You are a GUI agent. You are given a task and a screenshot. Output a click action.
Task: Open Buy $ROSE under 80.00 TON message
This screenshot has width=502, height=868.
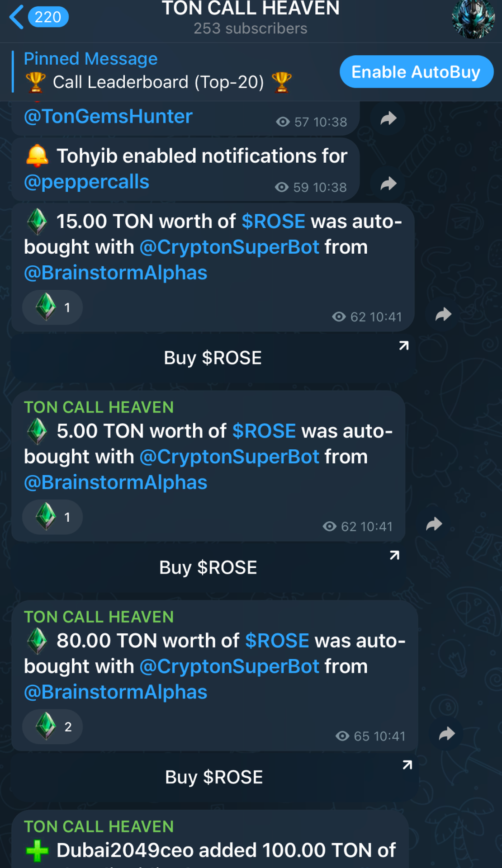point(214,778)
